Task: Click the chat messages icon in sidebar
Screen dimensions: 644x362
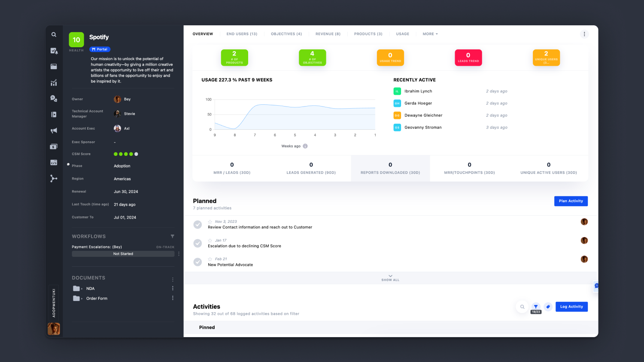Action: tap(54, 98)
